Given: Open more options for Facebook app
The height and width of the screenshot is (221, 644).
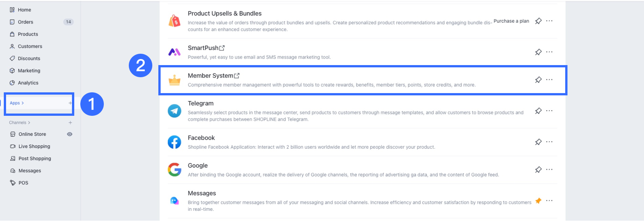Looking at the screenshot, I should click(x=549, y=142).
